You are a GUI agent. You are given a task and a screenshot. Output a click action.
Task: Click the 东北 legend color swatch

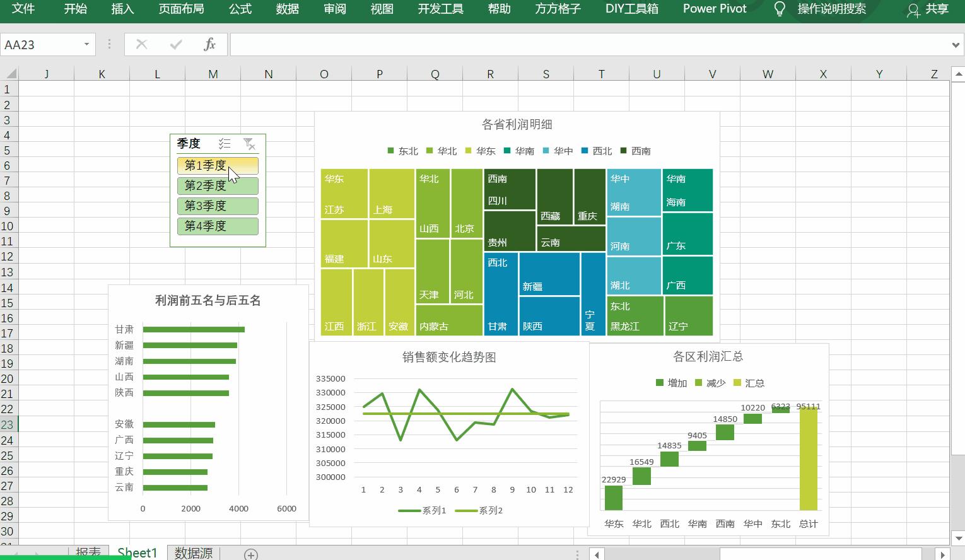pos(390,151)
